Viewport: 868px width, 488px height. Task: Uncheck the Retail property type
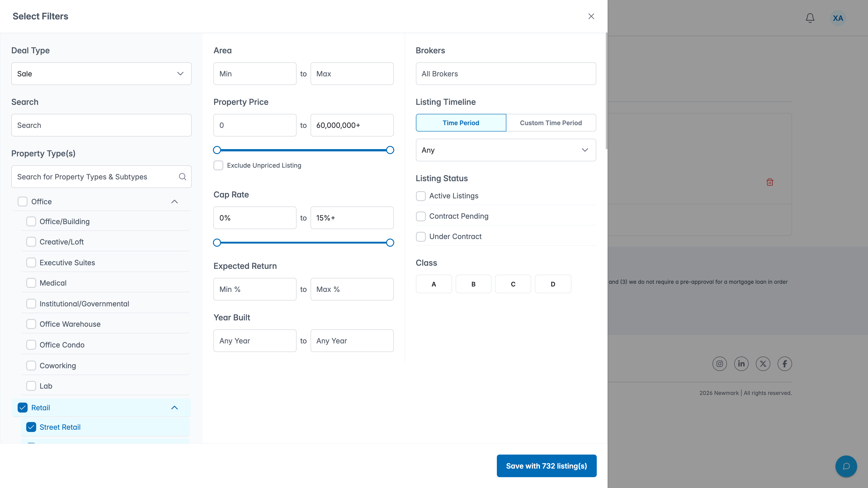[x=23, y=408]
